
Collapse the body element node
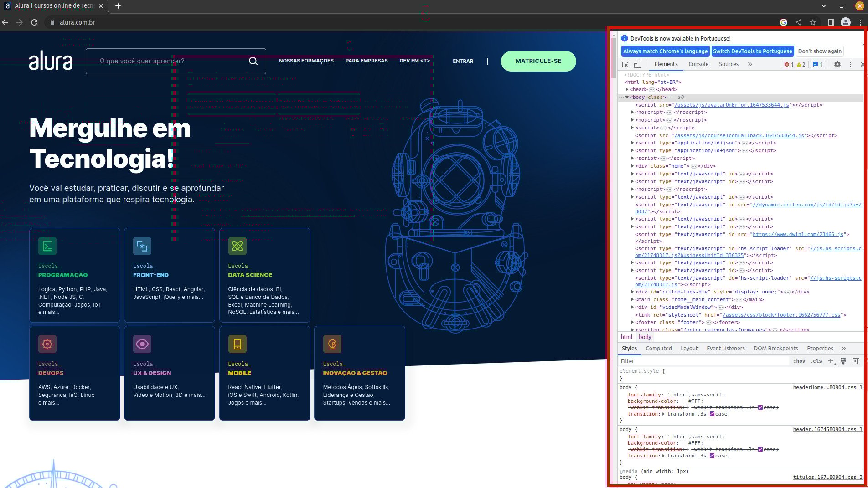(x=627, y=97)
